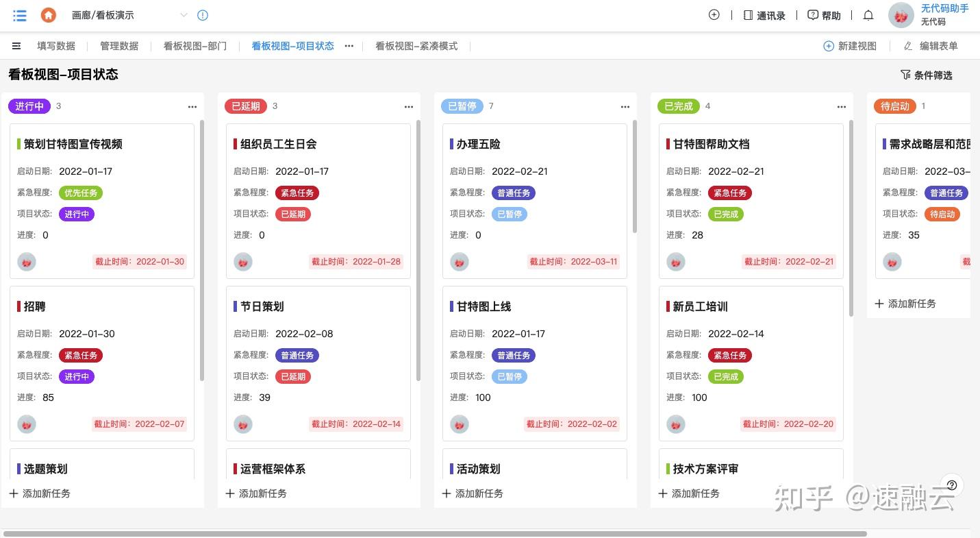Click the 已暂停 column header tag
Screen dimensions: 980x538
point(462,106)
